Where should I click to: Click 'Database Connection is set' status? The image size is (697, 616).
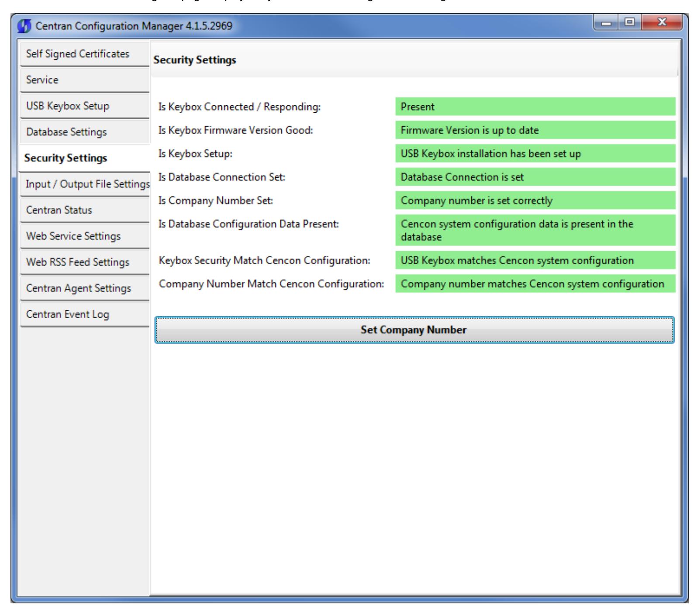pyautogui.click(x=535, y=177)
